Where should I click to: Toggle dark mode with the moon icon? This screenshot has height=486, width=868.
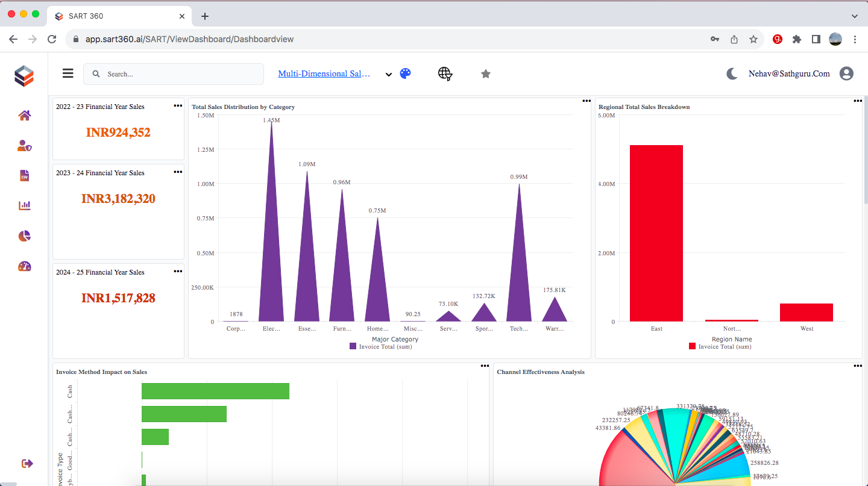point(731,73)
